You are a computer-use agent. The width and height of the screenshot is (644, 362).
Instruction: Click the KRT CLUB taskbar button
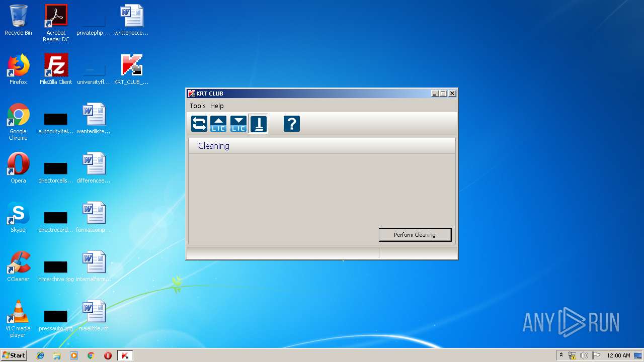pos(125,355)
